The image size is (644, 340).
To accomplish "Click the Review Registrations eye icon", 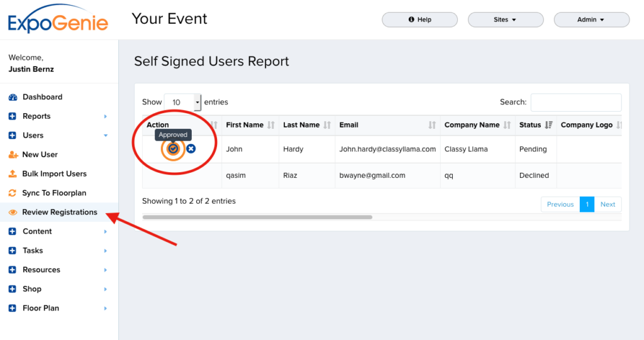I will [x=13, y=212].
